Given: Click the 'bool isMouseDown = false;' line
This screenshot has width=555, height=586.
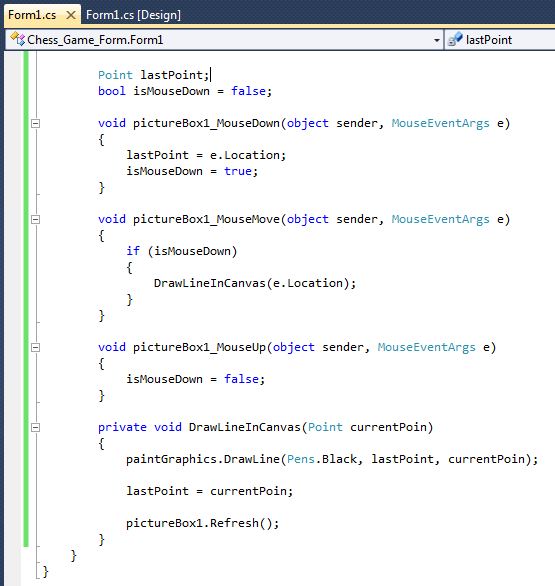Looking at the screenshot, I should [185, 91].
